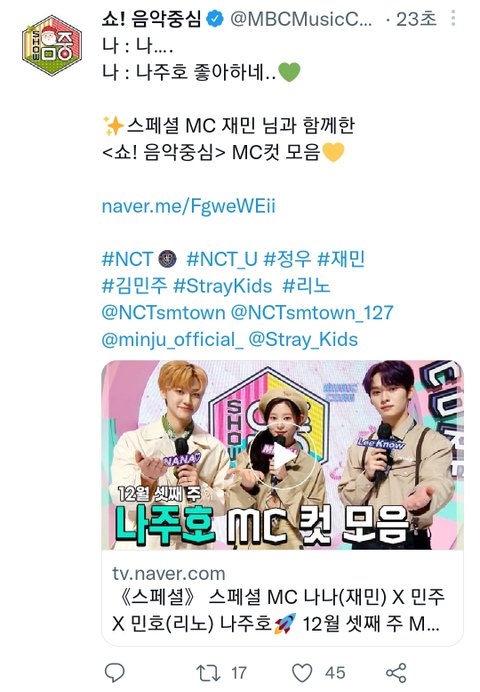
Task: Visit the @NCTsmtown_127 mention
Action: (x=312, y=313)
